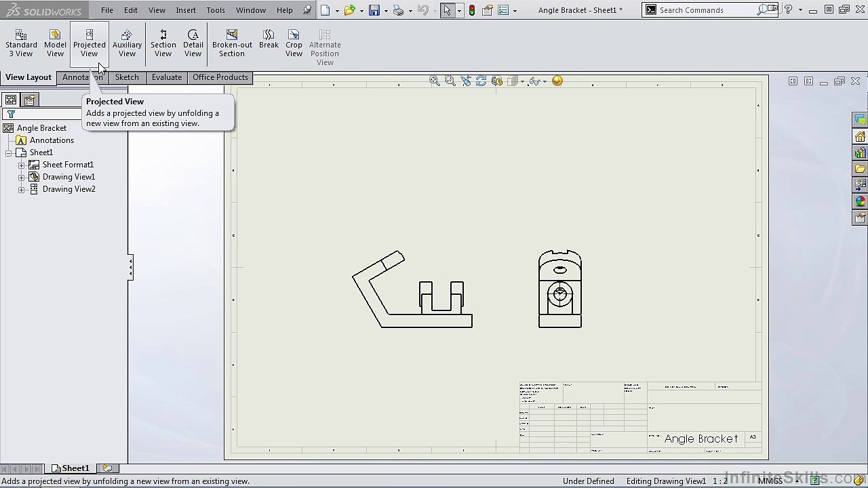
Task: Open the Print dropdown arrow
Action: (x=410, y=11)
